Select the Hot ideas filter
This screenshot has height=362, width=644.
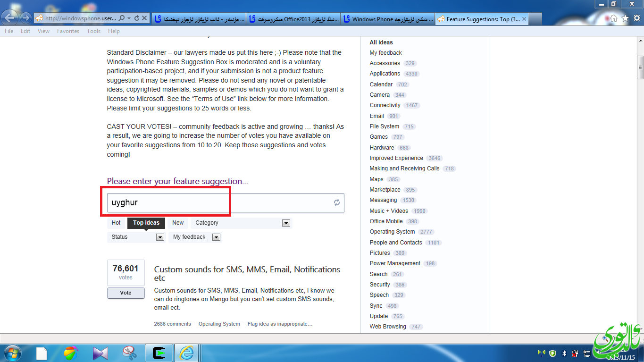coord(116,223)
